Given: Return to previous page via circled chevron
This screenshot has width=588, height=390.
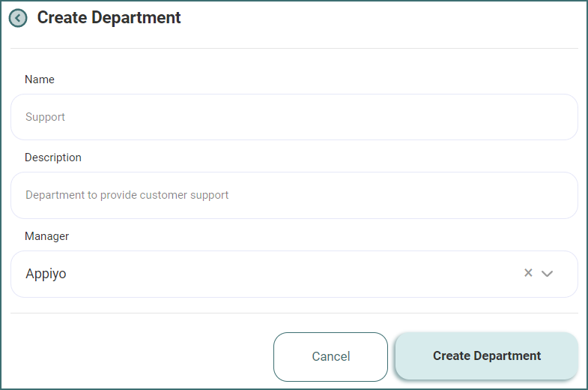Looking at the screenshot, I should [x=18, y=18].
